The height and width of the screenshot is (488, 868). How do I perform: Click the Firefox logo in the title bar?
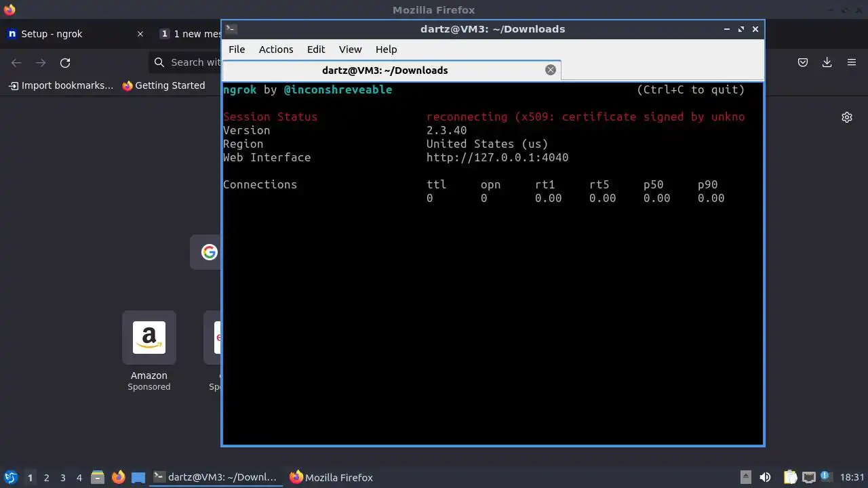[x=9, y=9]
